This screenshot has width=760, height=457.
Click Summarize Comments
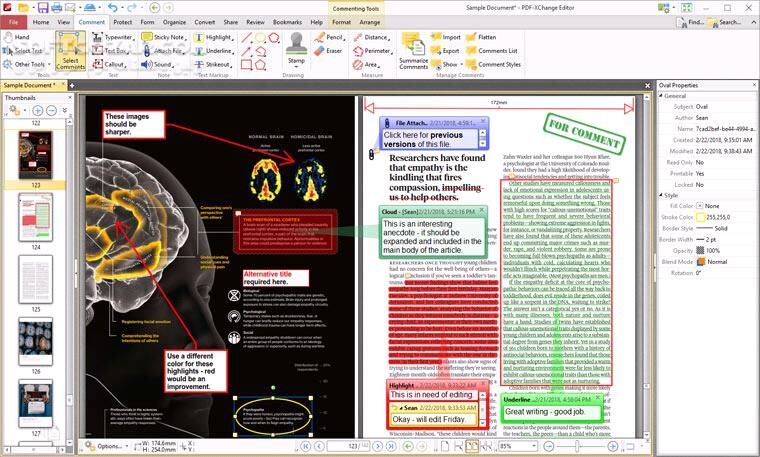413,49
